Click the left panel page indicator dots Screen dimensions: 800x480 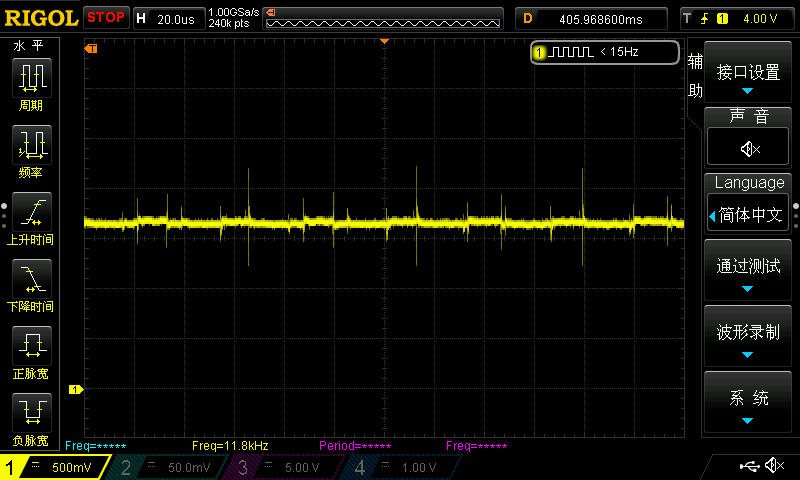[4, 216]
